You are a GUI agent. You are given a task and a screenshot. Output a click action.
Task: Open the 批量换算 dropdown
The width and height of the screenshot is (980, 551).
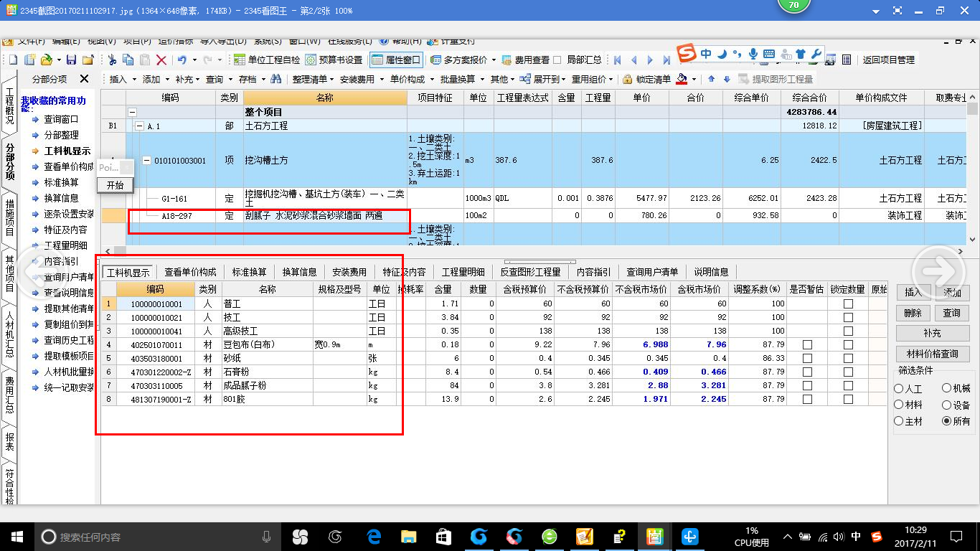[x=461, y=79]
